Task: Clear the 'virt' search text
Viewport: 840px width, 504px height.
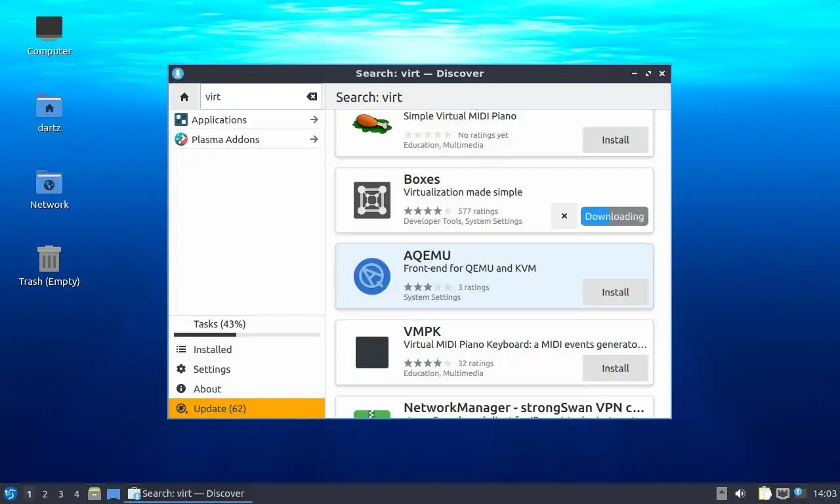Action: click(312, 96)
